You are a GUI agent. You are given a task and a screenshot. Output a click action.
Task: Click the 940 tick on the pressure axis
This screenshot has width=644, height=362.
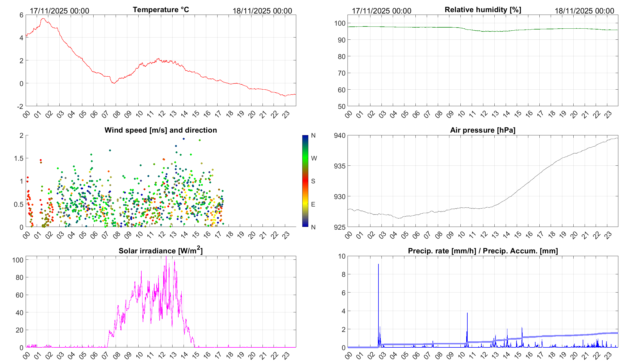[340, 135]
